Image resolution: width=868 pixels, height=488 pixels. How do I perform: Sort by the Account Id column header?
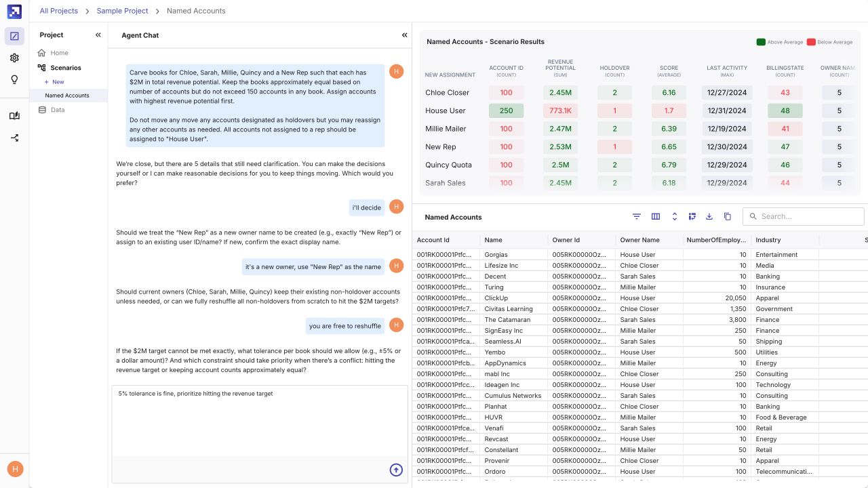[x=446, y=240]
